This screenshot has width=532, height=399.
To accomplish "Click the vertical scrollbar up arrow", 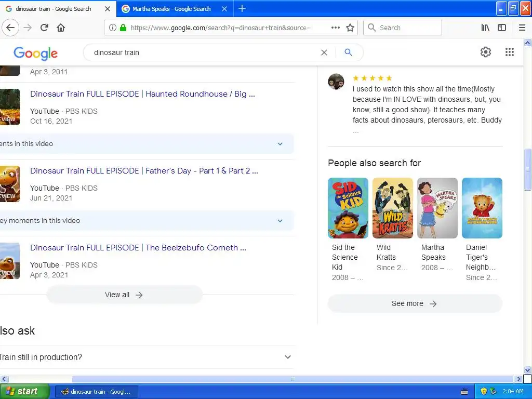I will click(527, 43).
